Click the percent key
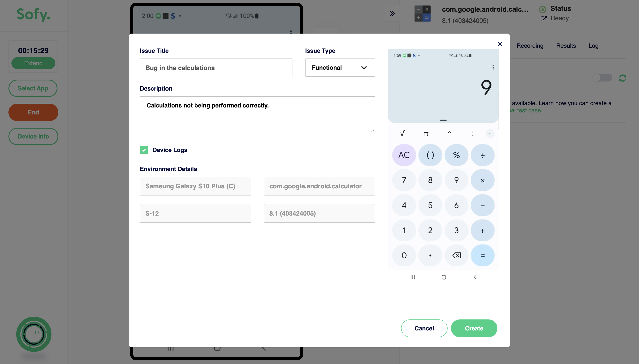This screenshot has width=639, height=364. point(456,155)
